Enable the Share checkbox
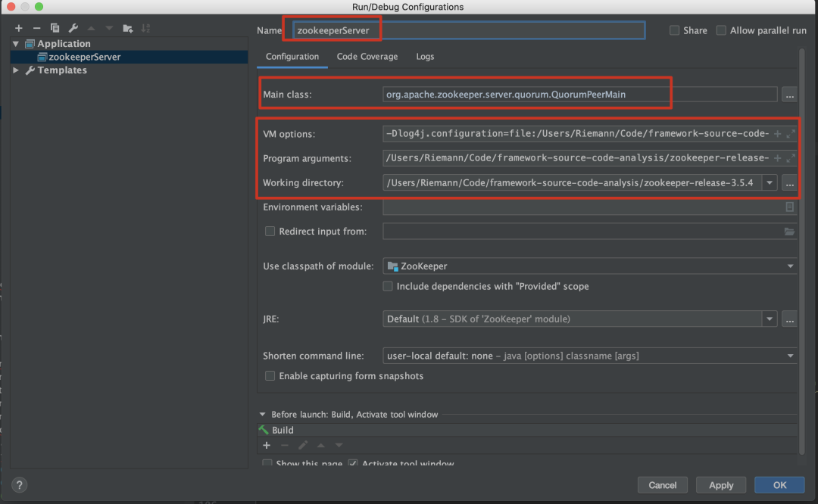 [674, 30]
